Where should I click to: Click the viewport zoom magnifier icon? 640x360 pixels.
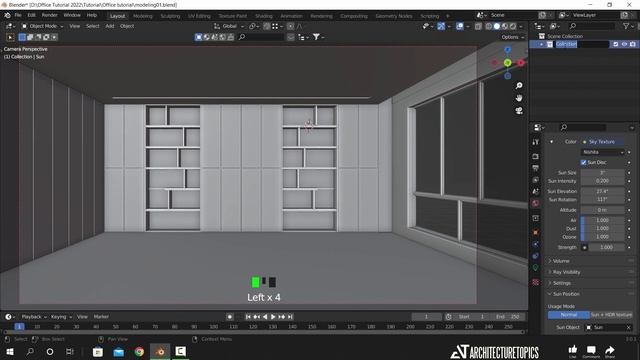[519, 86]
